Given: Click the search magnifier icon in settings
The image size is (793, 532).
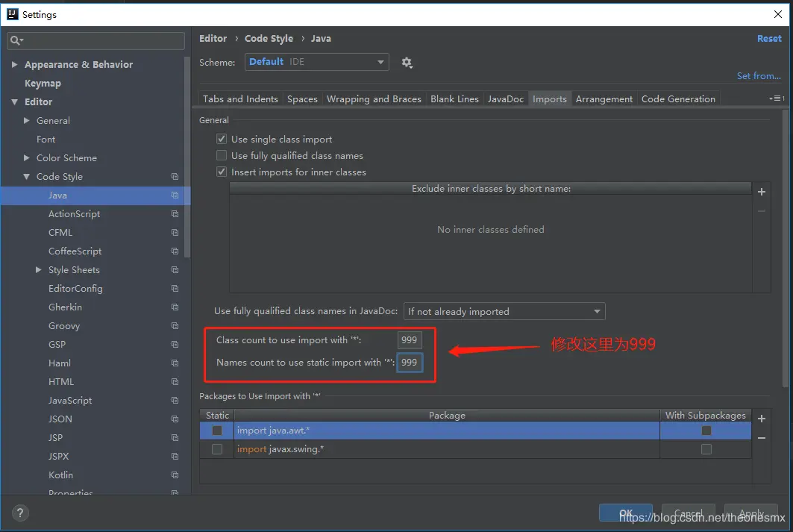Looking at the screenshot, I should 16,40.
